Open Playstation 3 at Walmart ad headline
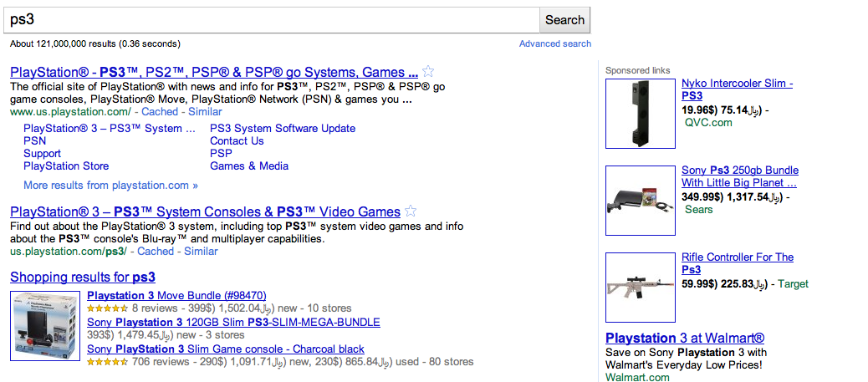Viewport: 868px width, 382px height. click(x=685, y=339)
